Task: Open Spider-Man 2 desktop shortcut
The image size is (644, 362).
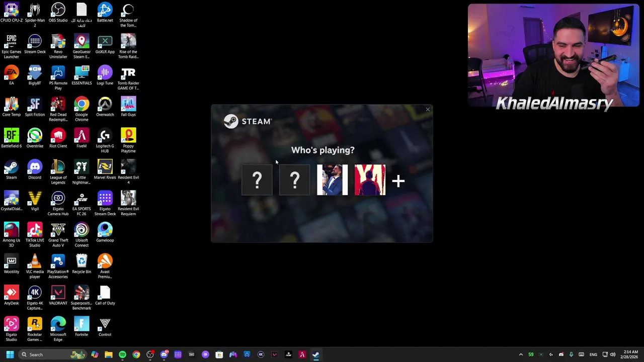Action: [35, 14]
